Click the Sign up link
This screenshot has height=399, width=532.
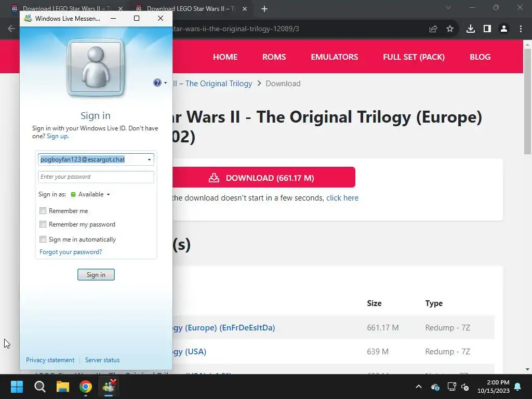pos(58,136)
